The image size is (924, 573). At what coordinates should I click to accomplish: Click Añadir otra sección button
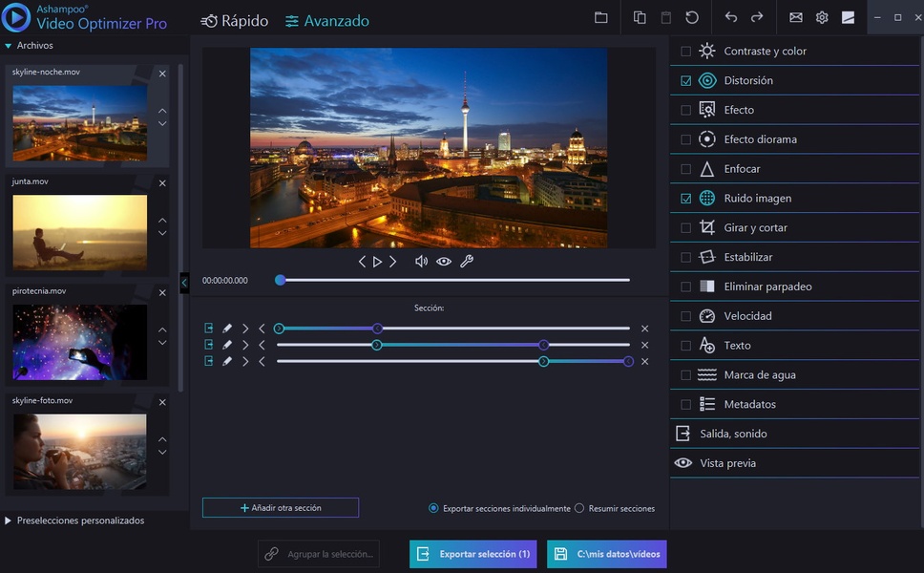coord(281,508)
